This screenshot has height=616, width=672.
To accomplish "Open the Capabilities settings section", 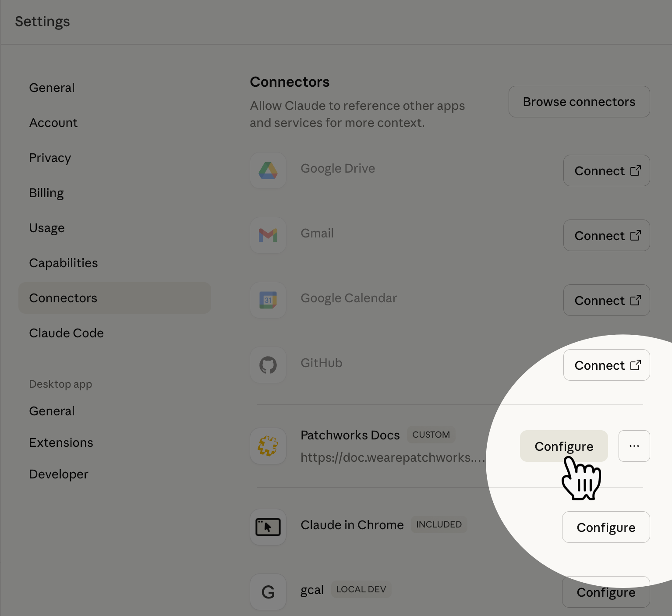I will [x=64, y=263].
